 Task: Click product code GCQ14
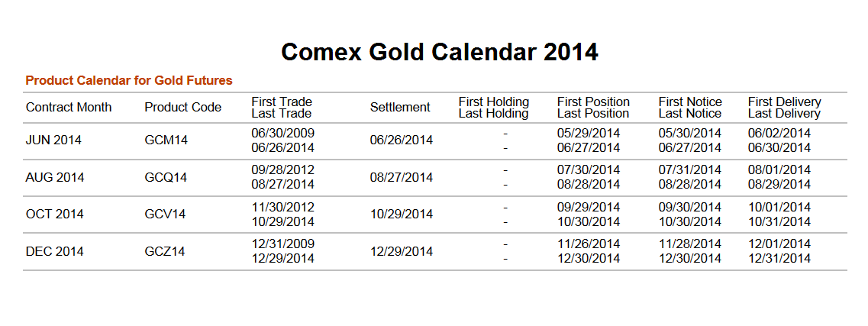pyautogui.click(x=166, y=177)
